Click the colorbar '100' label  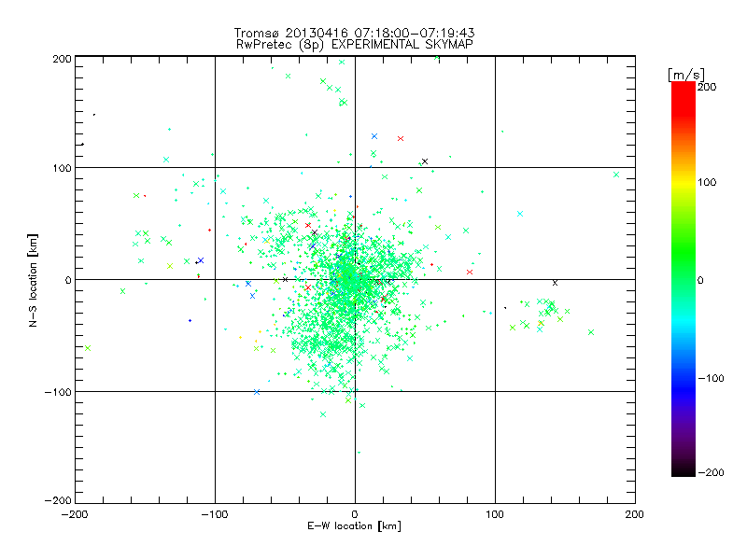tap(707, 182)
